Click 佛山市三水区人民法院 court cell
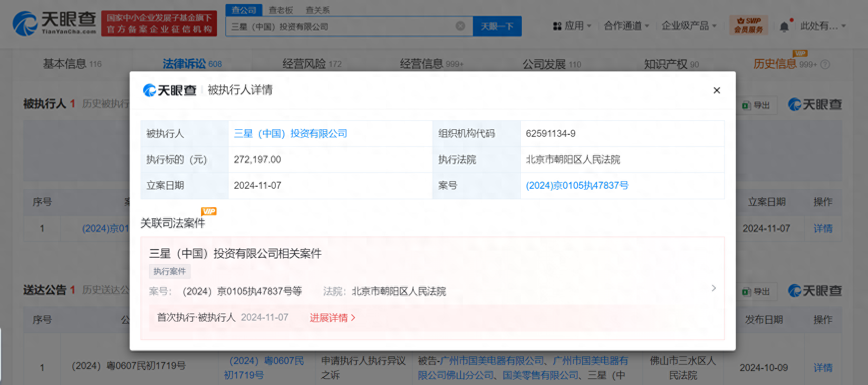The image size is (868, 385). pyautogui.click(x=683, y=368)
